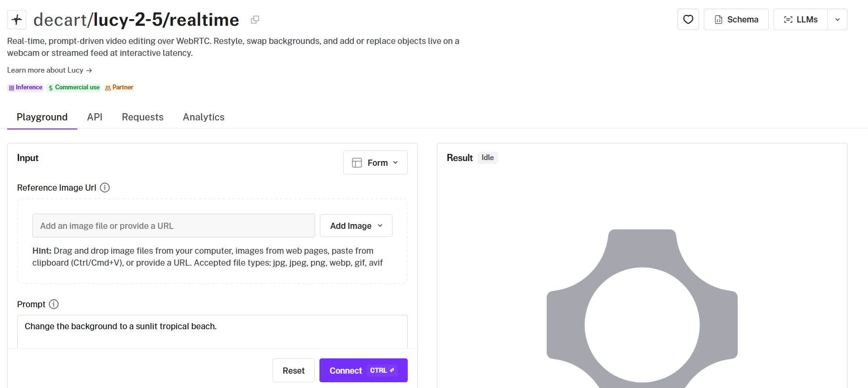Reset the input form
The width and height of the screenshot is (868, 388).
point(294,370)
